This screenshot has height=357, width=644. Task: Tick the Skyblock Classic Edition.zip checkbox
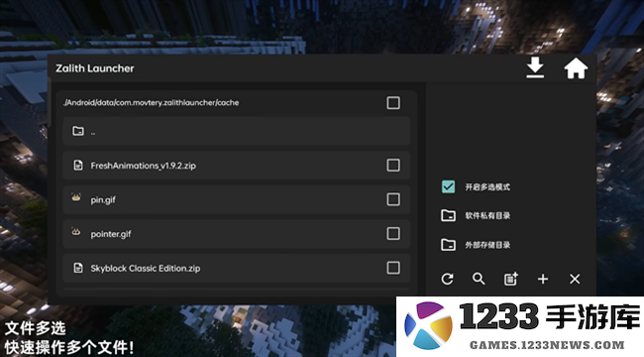(x=393, y=268)
